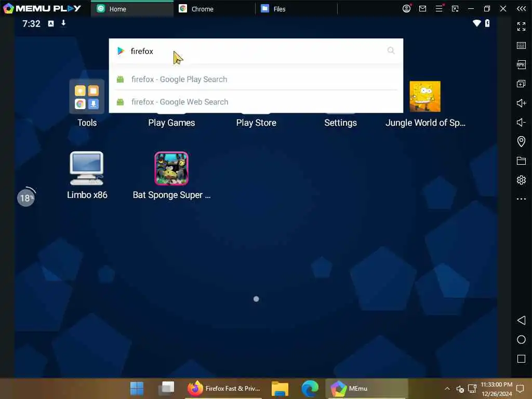Click the 18% floating progress bubble
Image resolution: width=532 pixels, height=399 pixels.
pyautogui.click(x=26, y=197)
